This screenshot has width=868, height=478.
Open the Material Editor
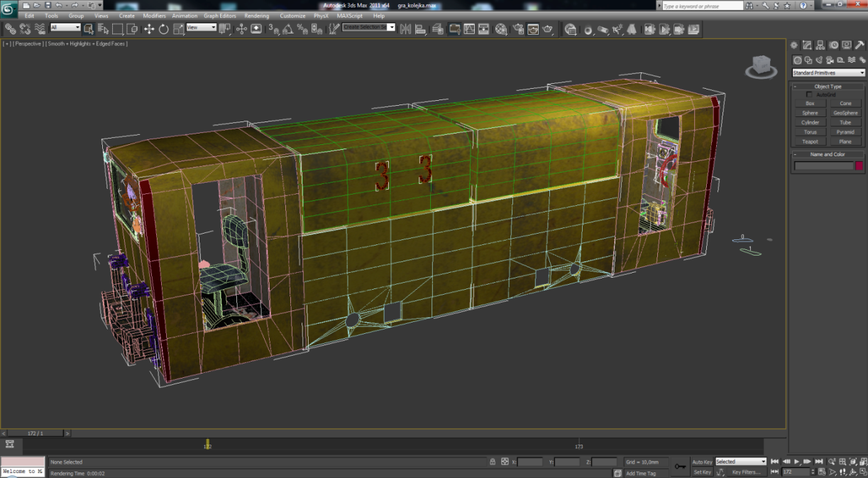click(501, 29)
